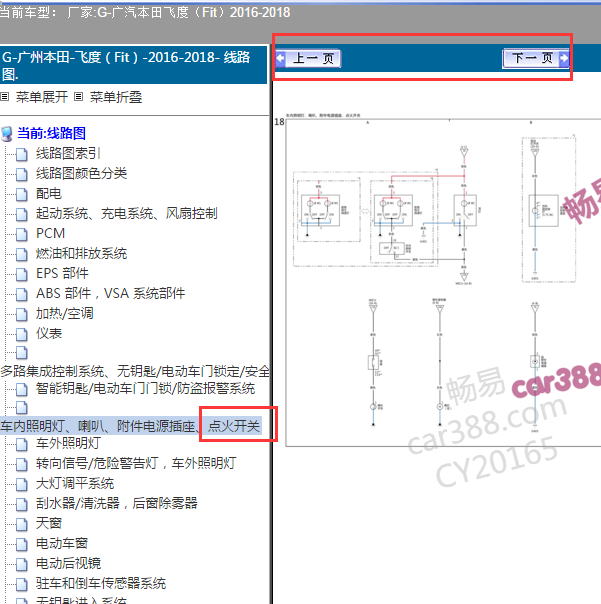Click page icon next to 加热/空调
The width and height of the screenshot is (601, 604).
click(22, 314)
